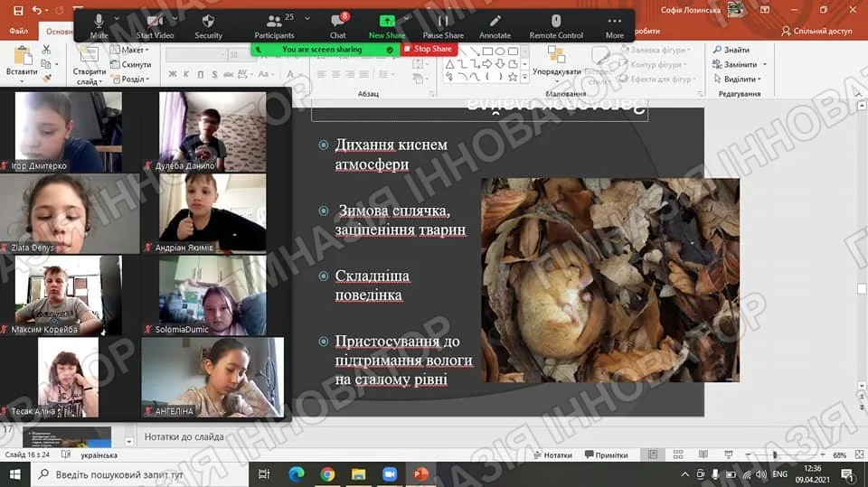Click Start Video in Zoom toolbar
Screen dimensions: 868x487
(155, 26)
